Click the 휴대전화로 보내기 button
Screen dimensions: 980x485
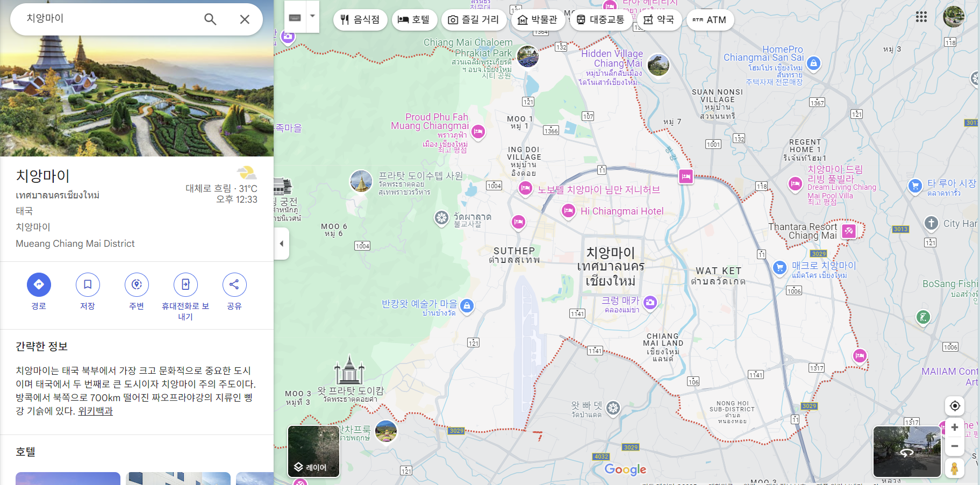(185, 284)
